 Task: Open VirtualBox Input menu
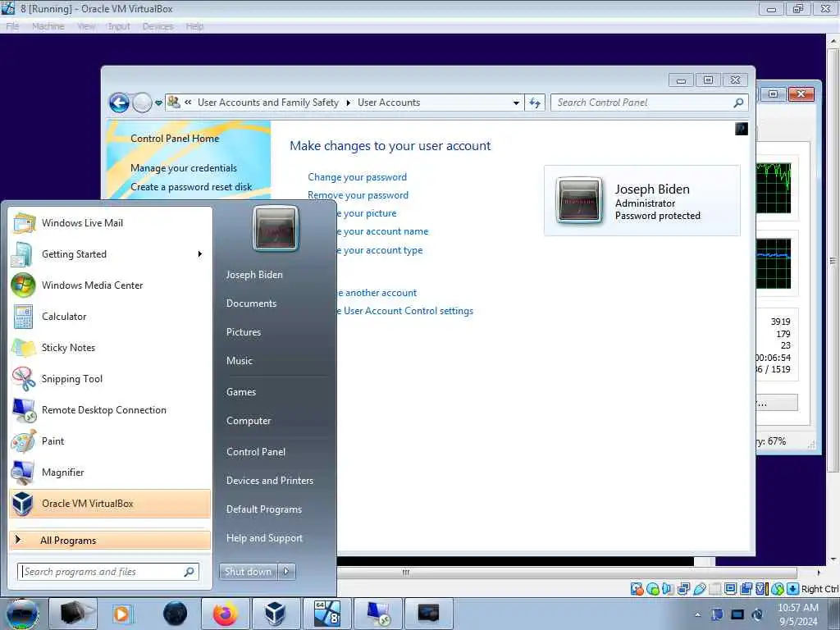tap(119, 26)
